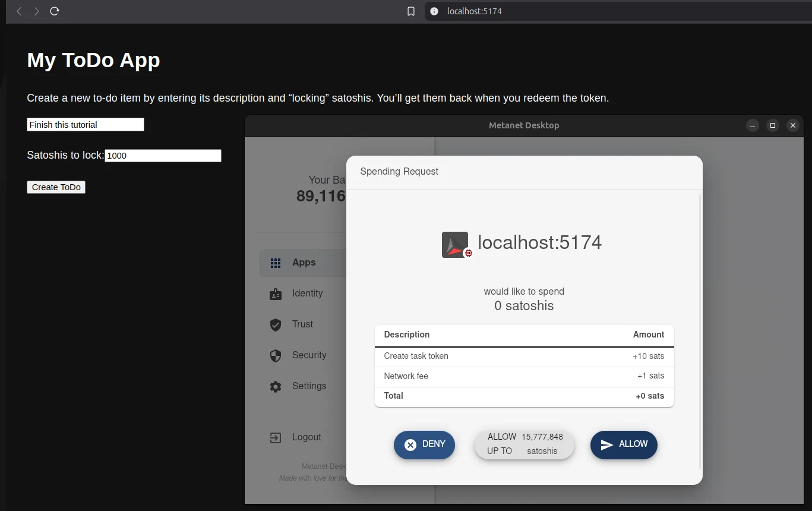
Task: Click the Identity badge icon
Action: 276,294
